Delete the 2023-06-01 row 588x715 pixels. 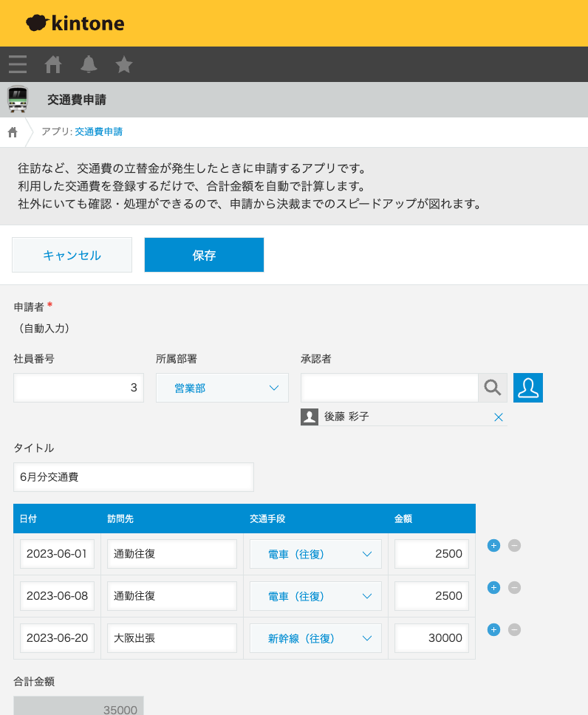(515, 545)
